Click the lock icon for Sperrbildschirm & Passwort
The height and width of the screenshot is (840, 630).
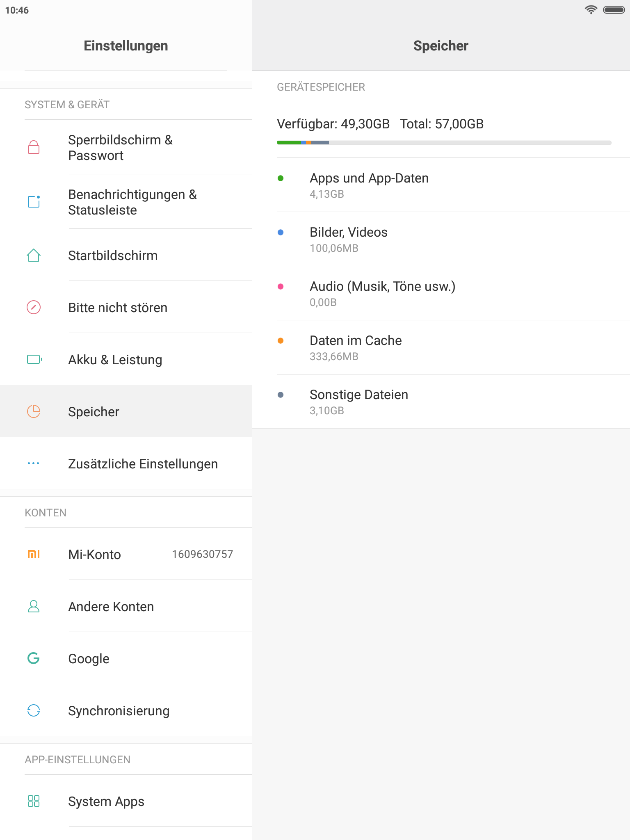pyautogui.click(x=34, y=147)
